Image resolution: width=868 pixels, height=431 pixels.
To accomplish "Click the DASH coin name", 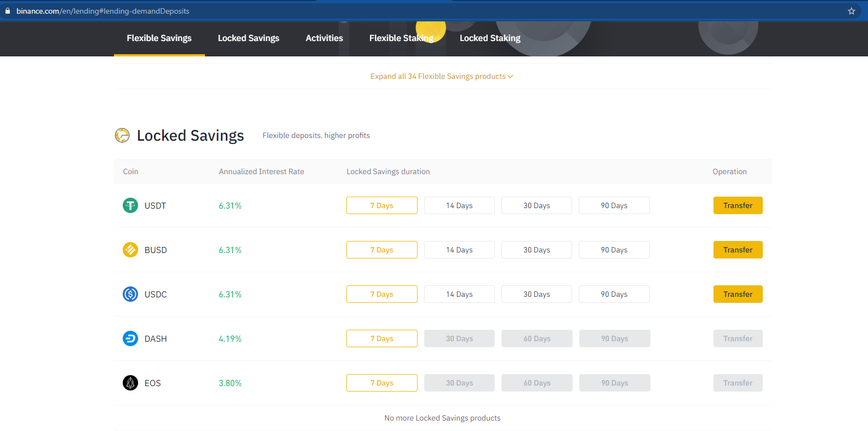I will [x=156, y=338].
